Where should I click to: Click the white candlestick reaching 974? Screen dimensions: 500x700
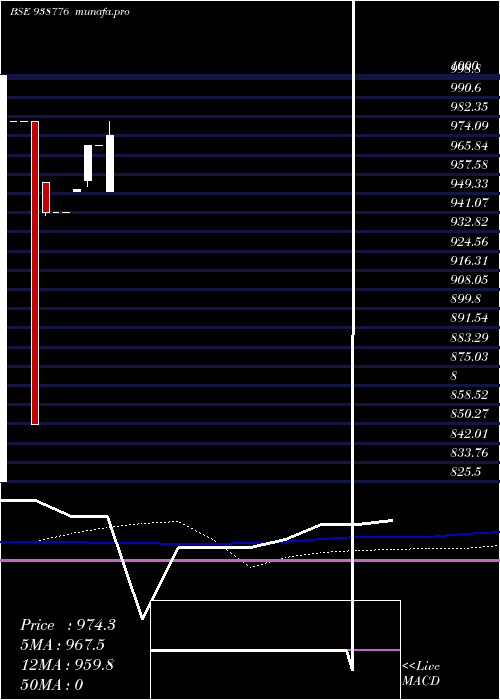coord(110,163)
